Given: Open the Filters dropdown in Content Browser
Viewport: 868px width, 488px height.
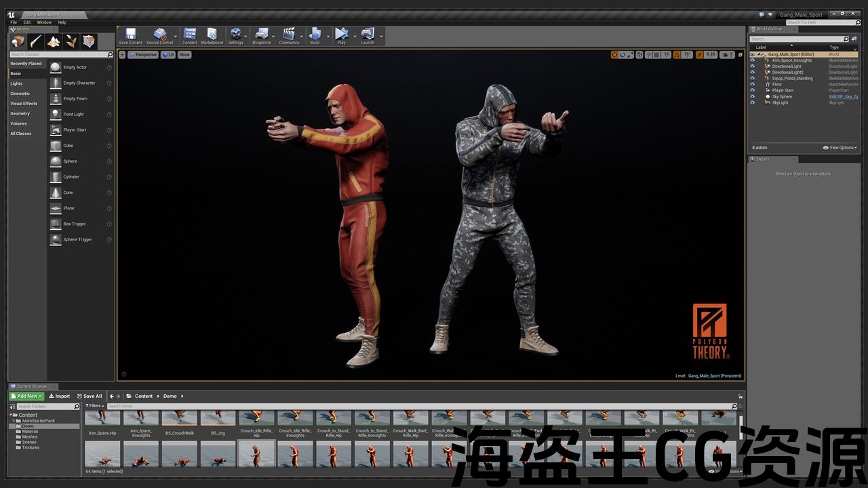Looking at the screenshot, I should tap(94, 406).
